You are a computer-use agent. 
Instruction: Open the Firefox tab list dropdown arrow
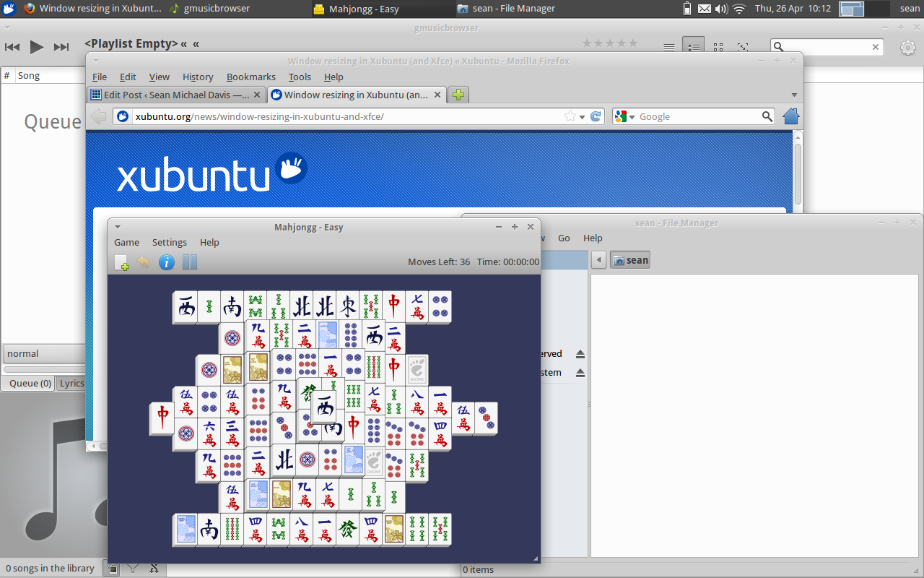coord(794,94)
